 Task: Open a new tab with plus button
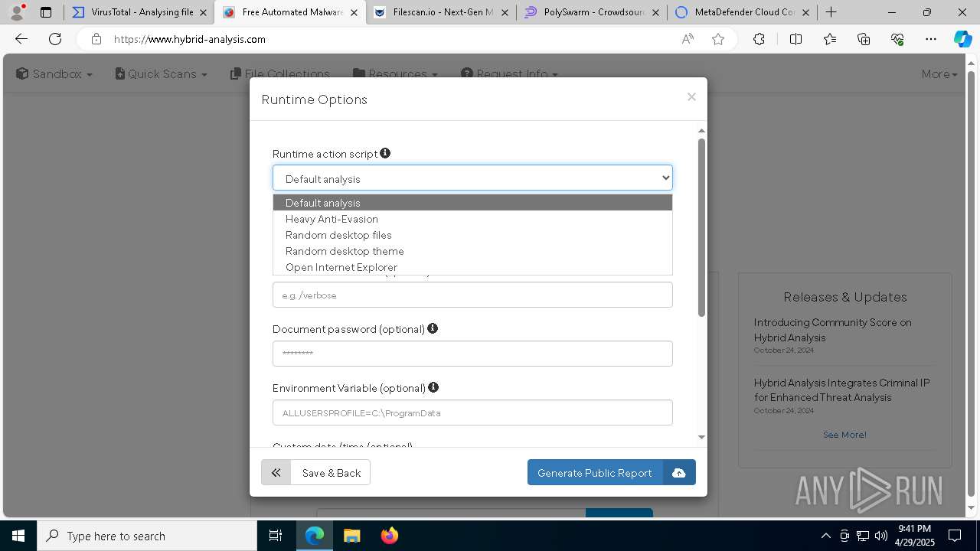coord(831,12)
